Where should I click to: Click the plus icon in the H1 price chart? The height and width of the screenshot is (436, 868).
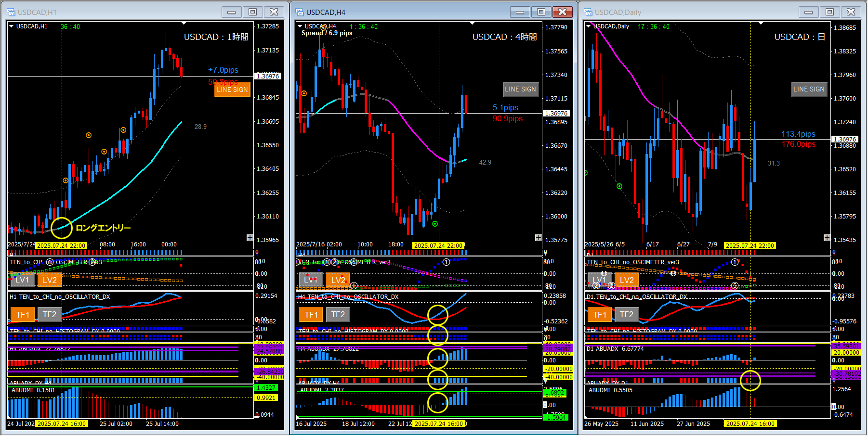(250, 238)
